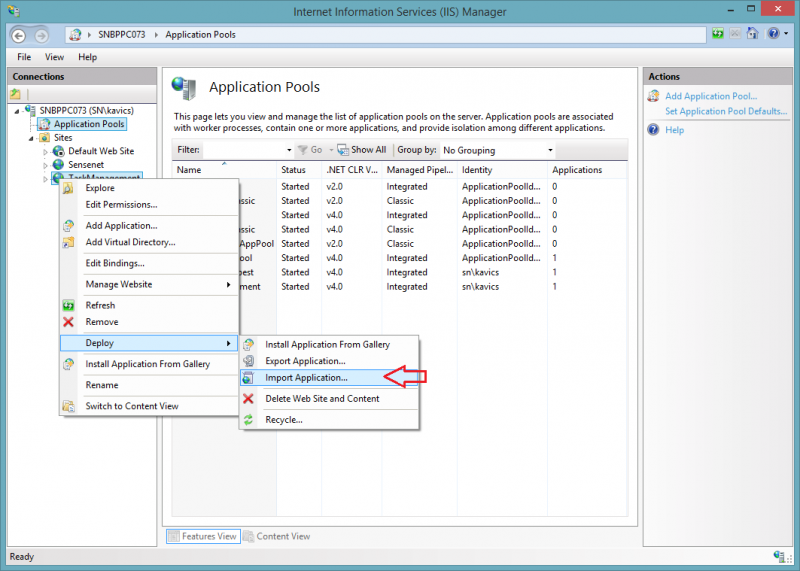Click the first sn\kavics identity cell
Image resolution: width=800 pixels, height=571 pixels.
[x=480, y=272]
